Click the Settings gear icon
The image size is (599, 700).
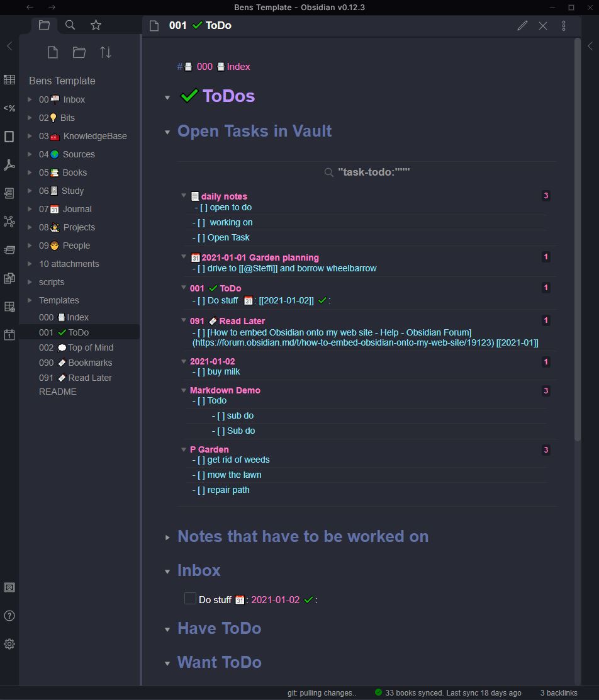point(9,644)
